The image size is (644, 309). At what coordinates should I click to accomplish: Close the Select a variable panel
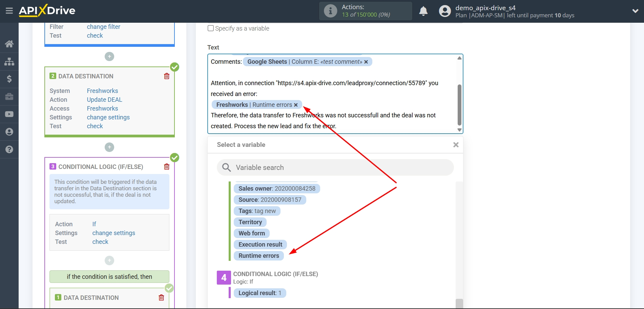[456, 145]
